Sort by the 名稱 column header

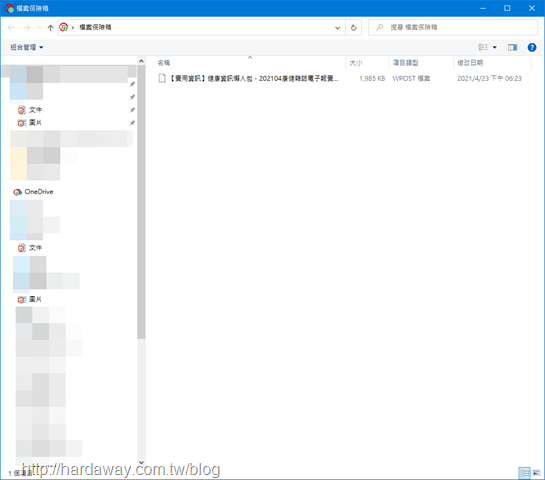[x=163, y=63]
